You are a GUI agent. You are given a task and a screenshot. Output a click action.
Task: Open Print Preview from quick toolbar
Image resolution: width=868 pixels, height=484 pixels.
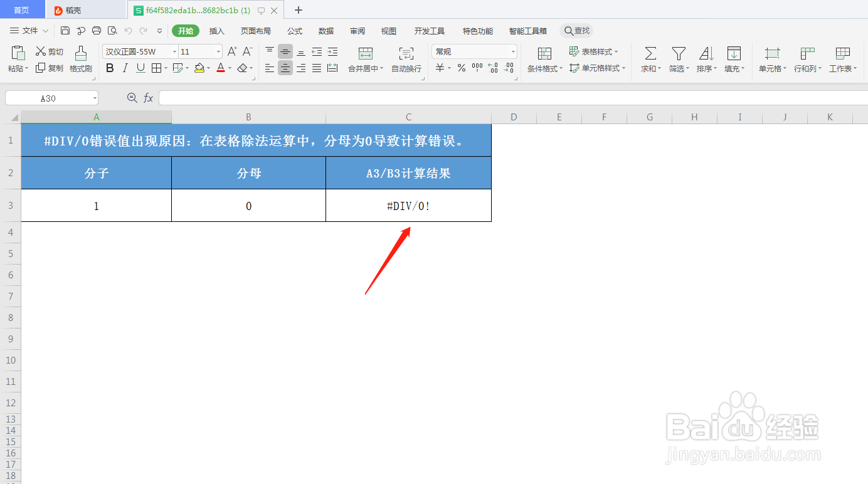[112, 30]
